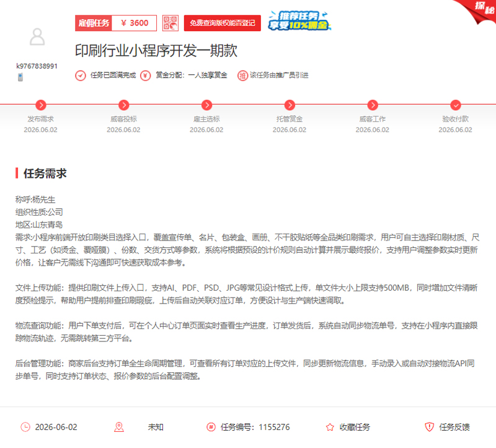Click the hash icon beside 任务编号

(x=211, y=427)
